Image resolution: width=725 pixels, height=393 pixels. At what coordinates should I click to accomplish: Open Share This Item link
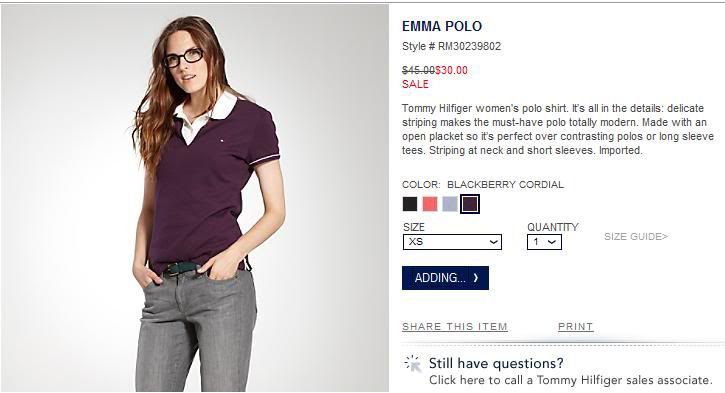tap(455, 327)
